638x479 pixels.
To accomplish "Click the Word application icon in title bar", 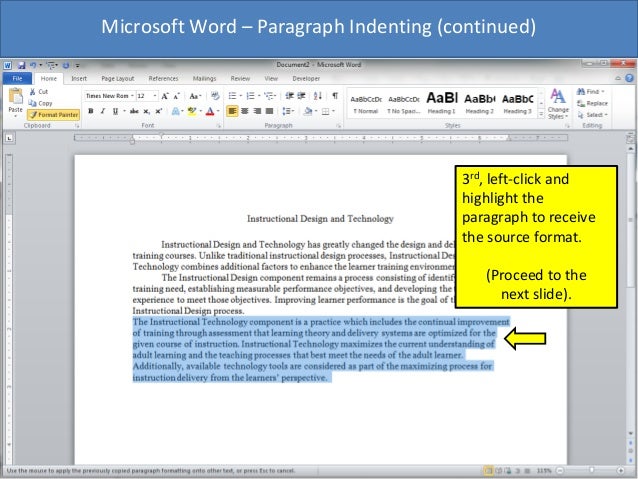I will click(x=7, y=65).
